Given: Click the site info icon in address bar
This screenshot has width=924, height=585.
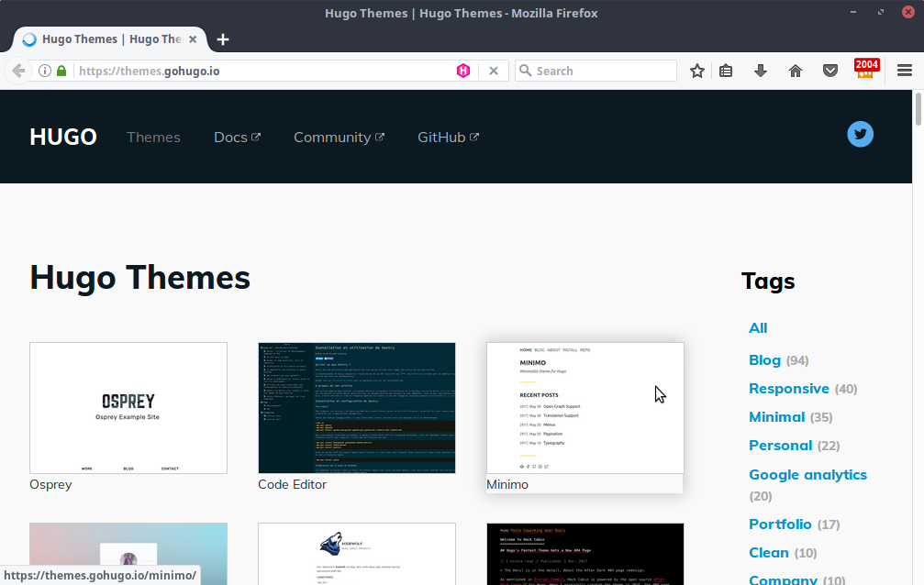Looking at the screenshot, I should pyautogui.click(x=44, y=71).
